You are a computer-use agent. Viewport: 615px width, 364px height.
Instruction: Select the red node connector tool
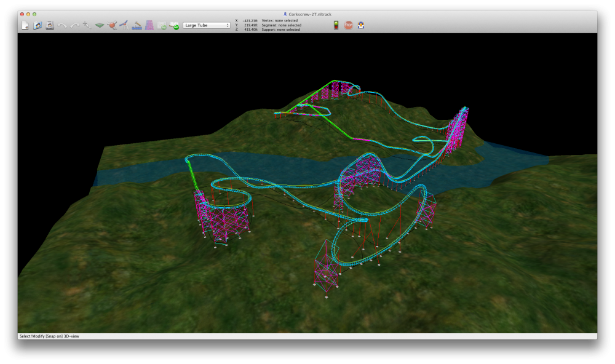point(111,25)
